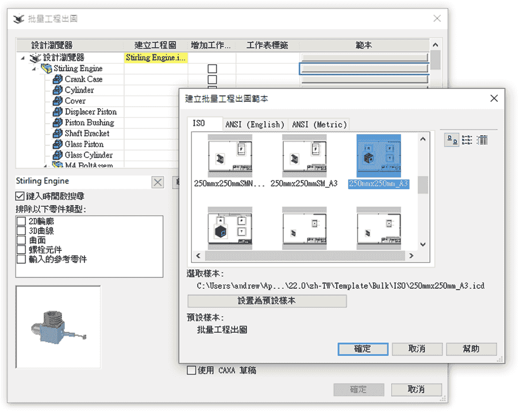
Task: Switch templates to large thumbnail view
Action: tap(451, 140)
